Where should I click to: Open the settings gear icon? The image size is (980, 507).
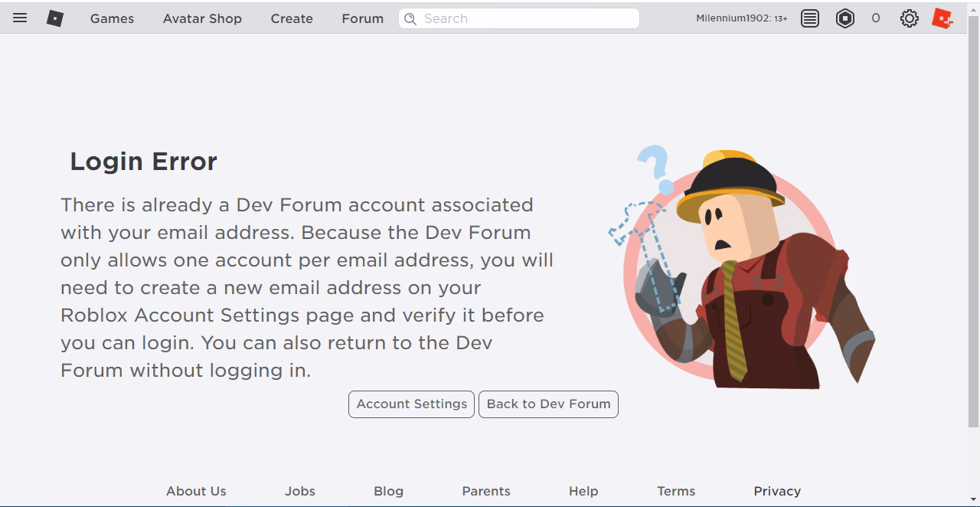pos(910,18)
